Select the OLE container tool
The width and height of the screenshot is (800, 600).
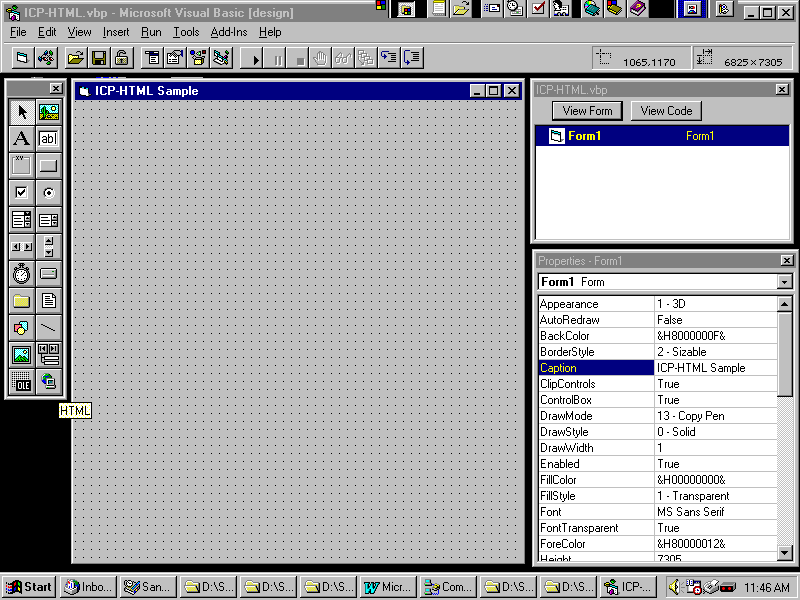pyautogui.click(x=21, y=381)
